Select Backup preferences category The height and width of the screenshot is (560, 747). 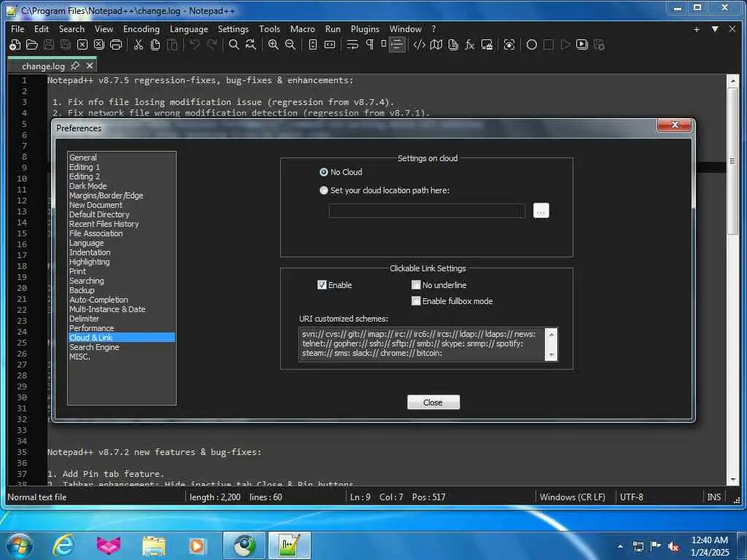[82, 290]
